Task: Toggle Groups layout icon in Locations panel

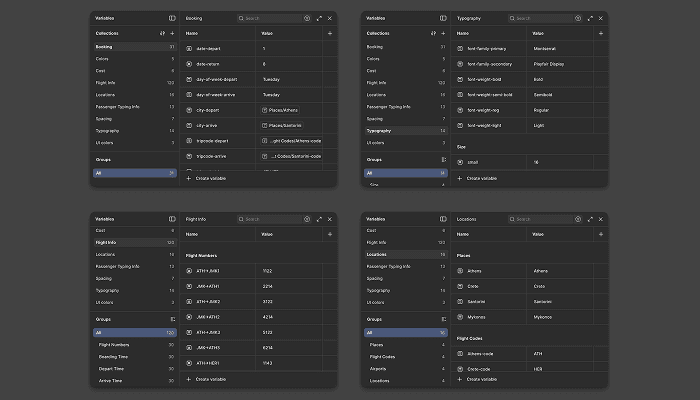Action: click(443, 320)
